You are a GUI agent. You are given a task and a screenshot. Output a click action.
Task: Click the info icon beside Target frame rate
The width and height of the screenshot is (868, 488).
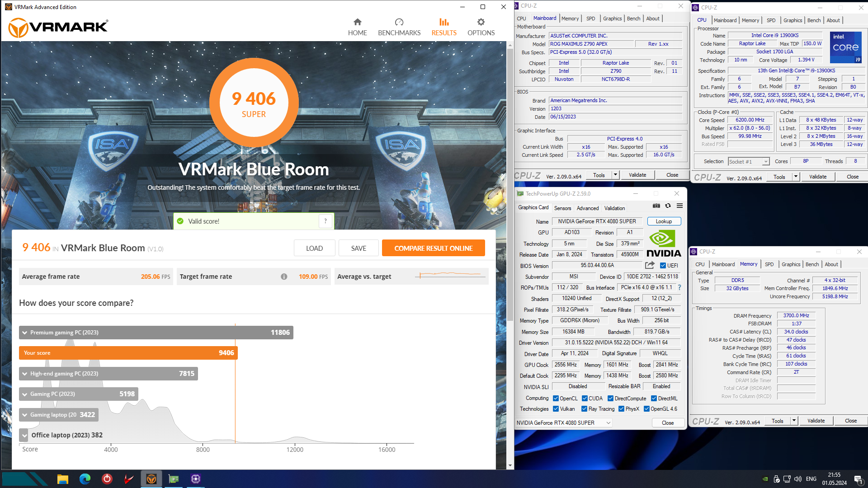[x=284, y=277]
